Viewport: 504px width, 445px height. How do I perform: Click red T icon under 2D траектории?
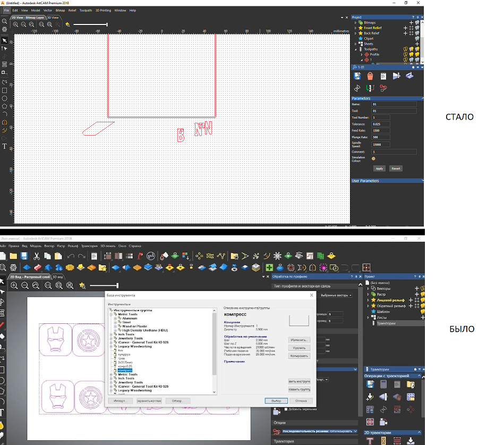coord(370,441)
